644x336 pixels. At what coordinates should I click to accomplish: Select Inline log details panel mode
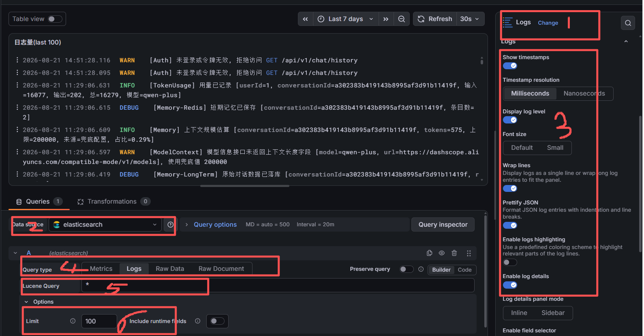[x=519, y=313]
